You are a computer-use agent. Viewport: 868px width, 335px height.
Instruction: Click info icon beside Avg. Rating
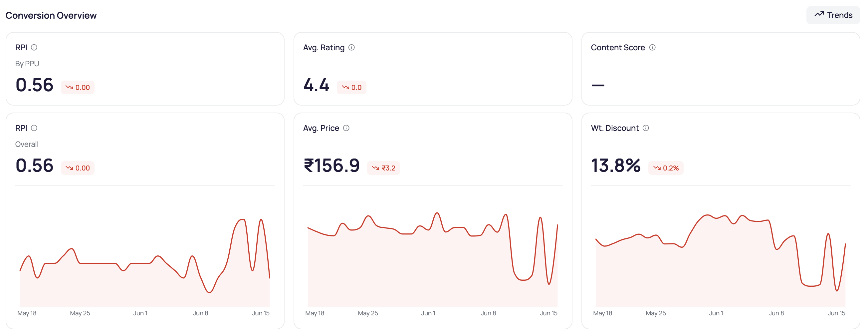351,48
